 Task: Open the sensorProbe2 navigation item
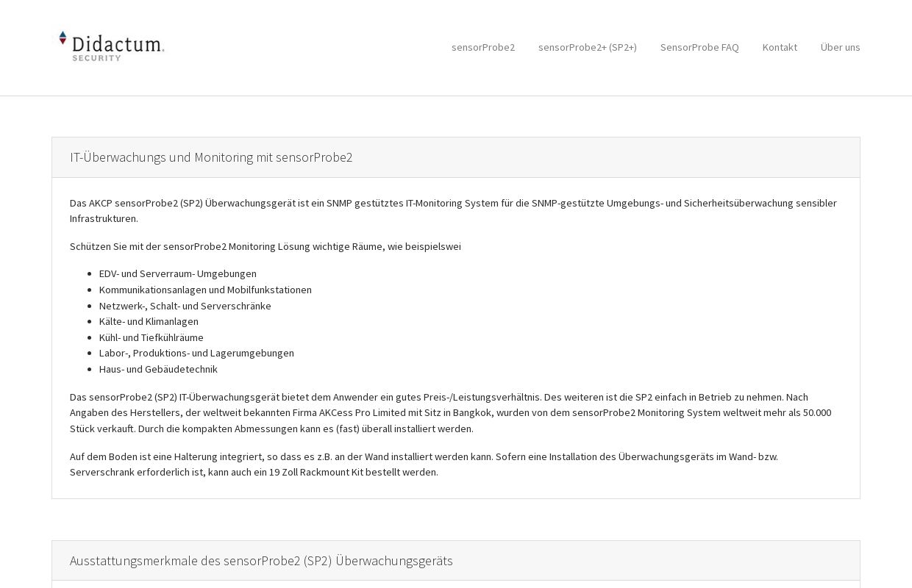(483, 47)
